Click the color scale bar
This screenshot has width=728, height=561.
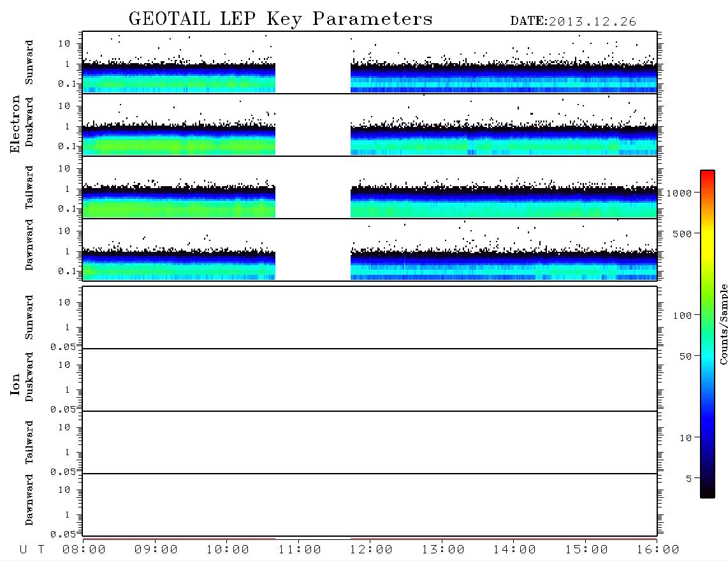tap(708, 334)
